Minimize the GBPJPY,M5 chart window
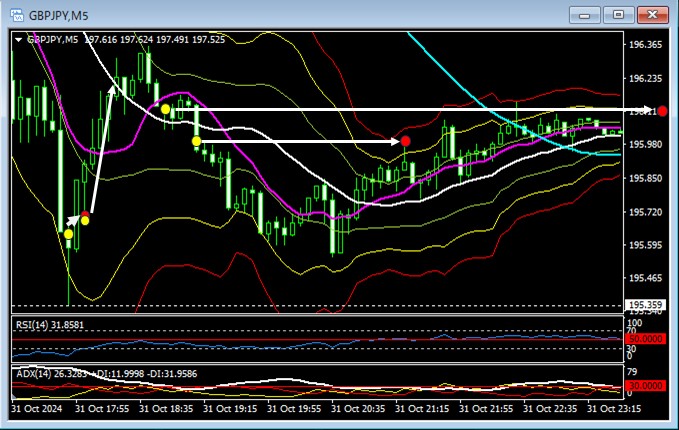This screenshot has height=430, width=679. click(587, 13)
